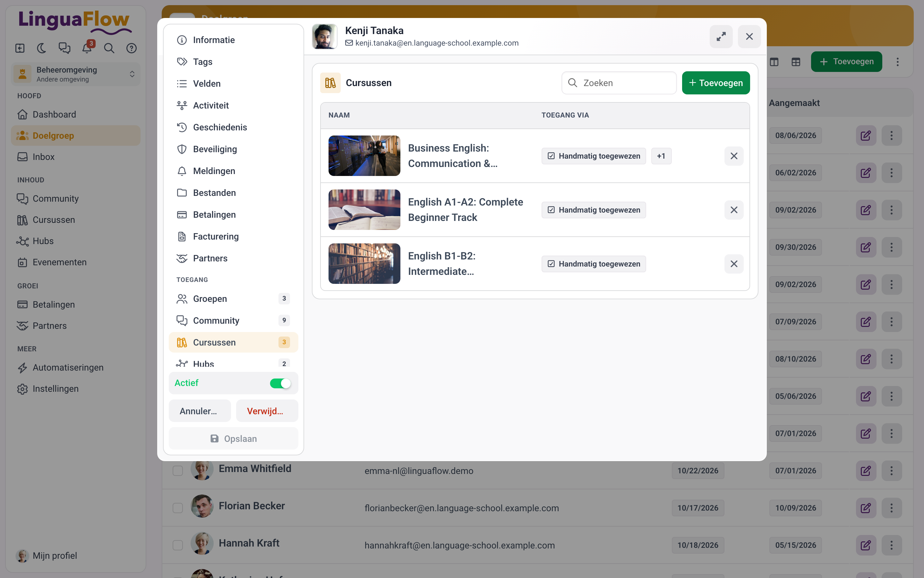Switch to table grid view icon
Image resolution: width=924 pixels, height=578 pixels.
point(796,62)
